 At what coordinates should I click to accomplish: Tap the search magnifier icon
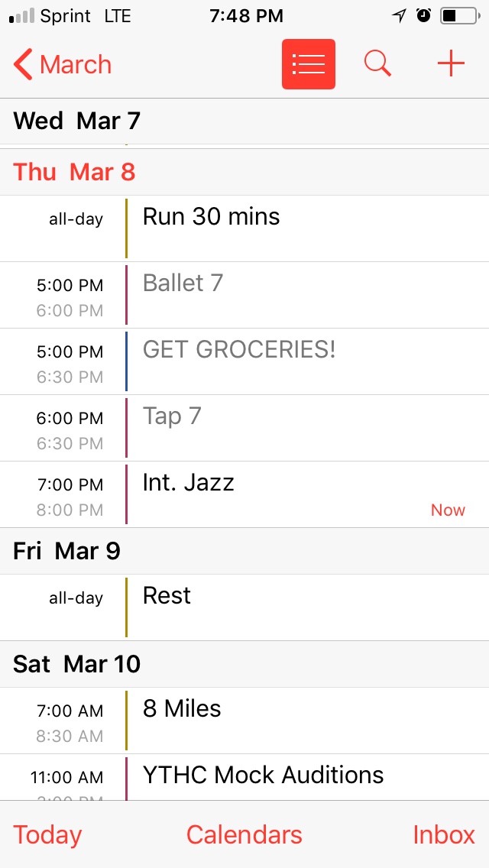click(377, 64)
